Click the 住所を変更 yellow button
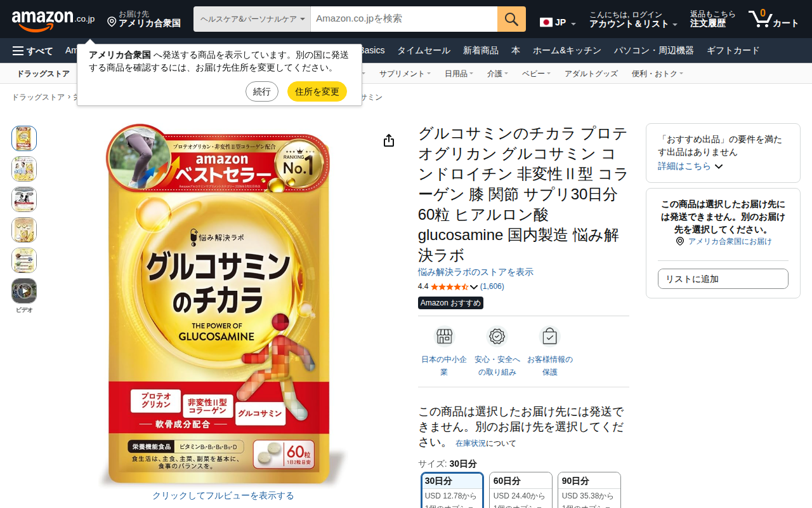The height and width of the screenshot is (508, 812). coord(317,91)
